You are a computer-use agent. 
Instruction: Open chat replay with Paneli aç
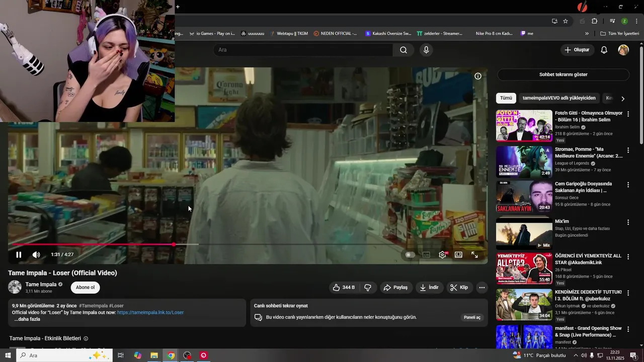(472, 317)
